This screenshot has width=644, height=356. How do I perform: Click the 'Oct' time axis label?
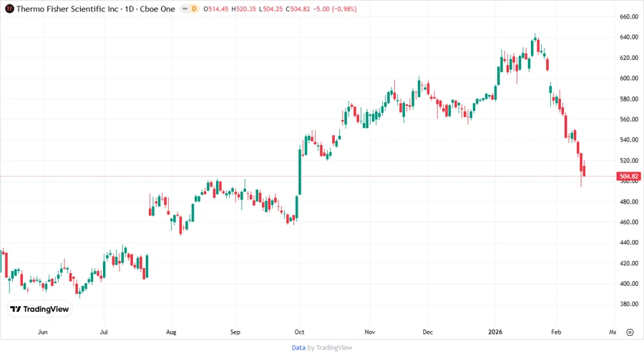299,332
